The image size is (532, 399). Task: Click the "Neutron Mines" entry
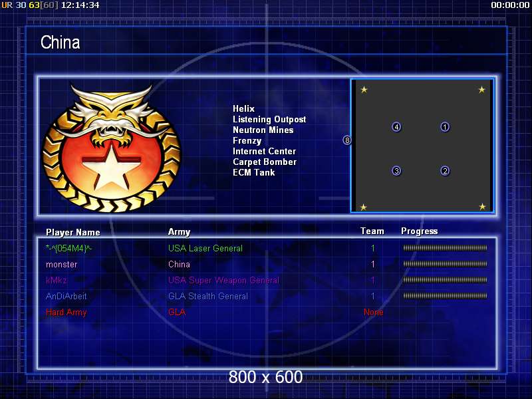[263, 130]
